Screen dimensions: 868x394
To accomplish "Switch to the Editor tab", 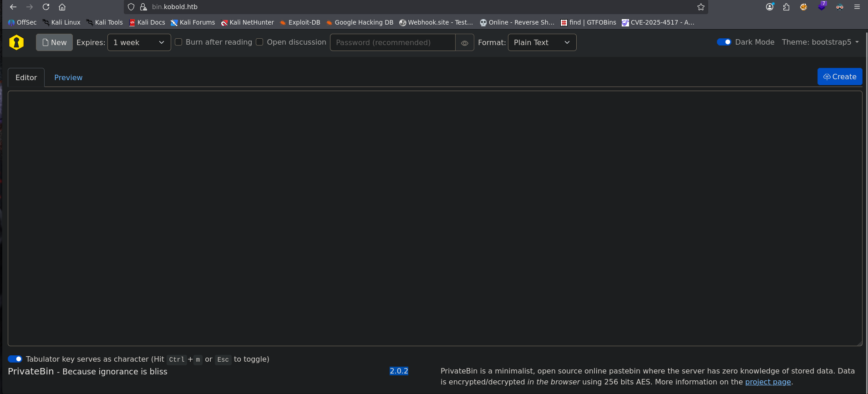I will (x=26, y=77).
